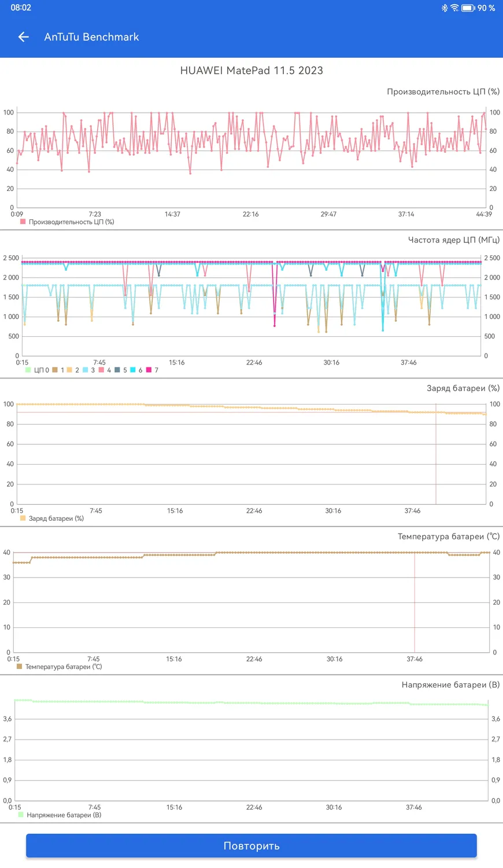Tap the Напряжение батареи (В) chart title
503x868 pixels.
tap(450, 685)
